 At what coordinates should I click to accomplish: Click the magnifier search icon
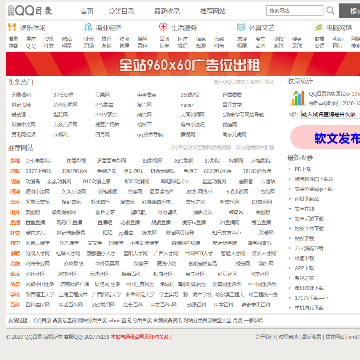pos(330,11)
